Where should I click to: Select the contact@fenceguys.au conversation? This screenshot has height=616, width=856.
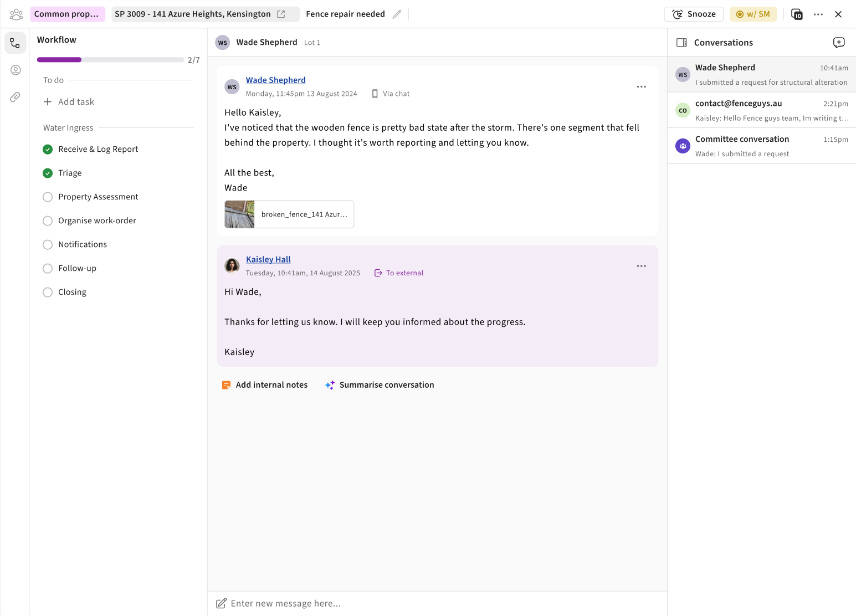761,110
